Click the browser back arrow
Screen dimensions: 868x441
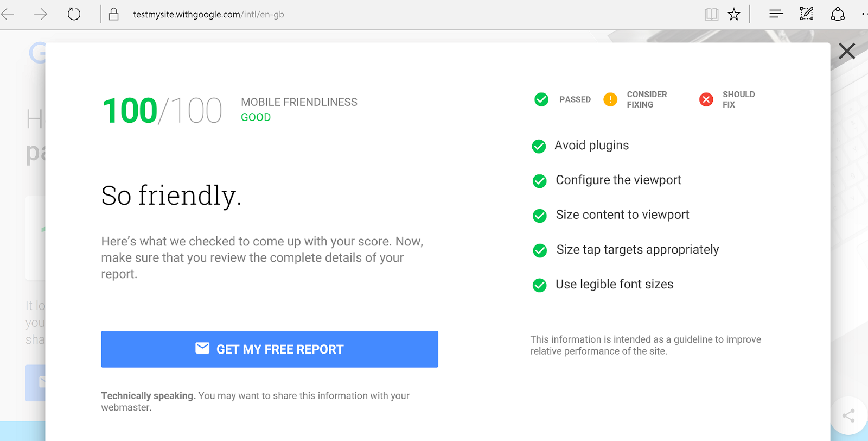(x=8, y=14)
